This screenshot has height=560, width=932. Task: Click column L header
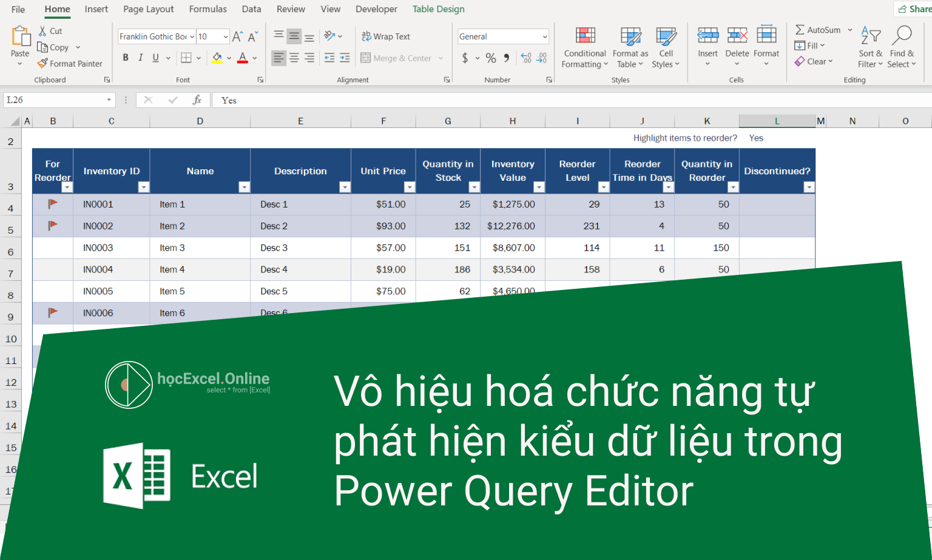[777, 121]
